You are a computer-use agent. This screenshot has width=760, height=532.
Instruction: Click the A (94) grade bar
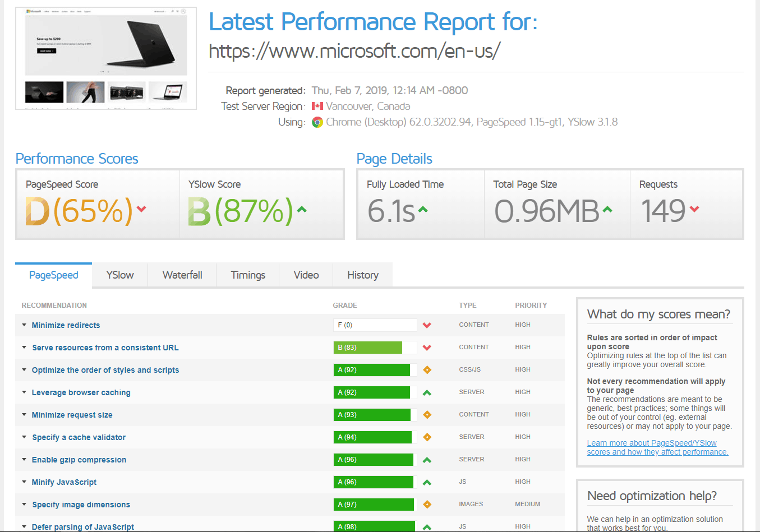coord(375,437)
